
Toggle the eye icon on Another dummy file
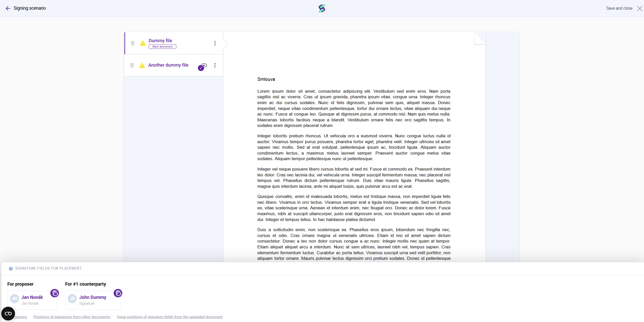[x=204, y=65]
